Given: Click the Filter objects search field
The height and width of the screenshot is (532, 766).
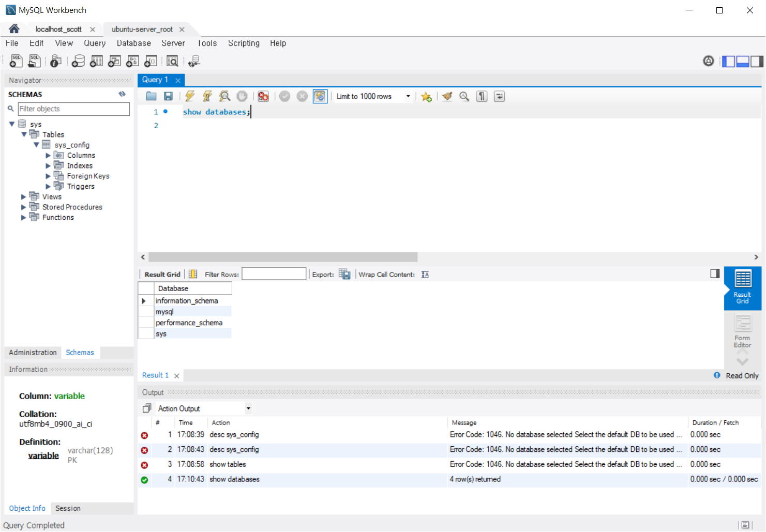Looking at the screenshot, I should [73, 109].
